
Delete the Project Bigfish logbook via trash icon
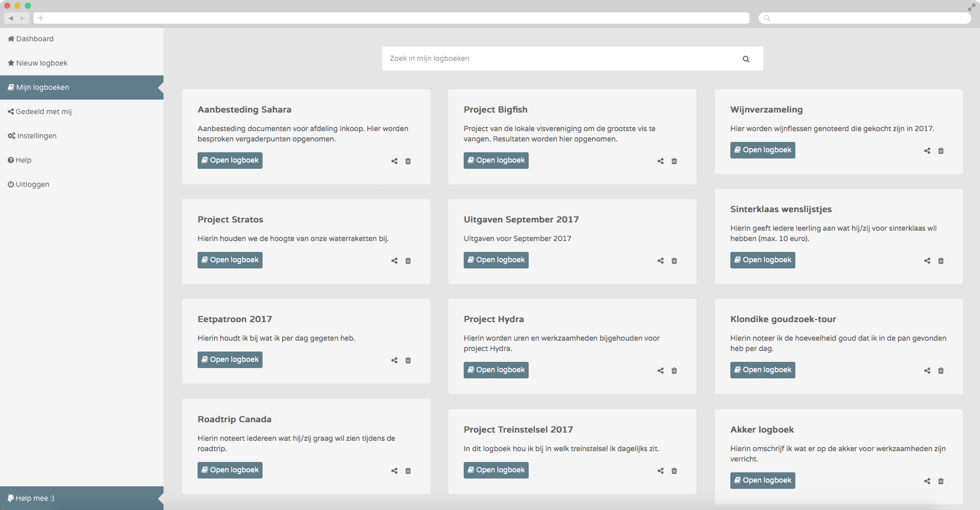[674, 161]
